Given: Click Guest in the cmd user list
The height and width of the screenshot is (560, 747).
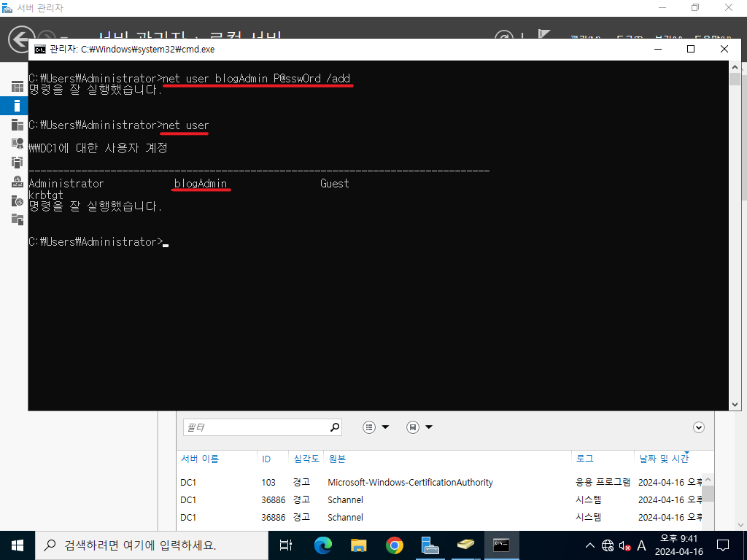Looking at the screenshot, I should click(334, 183).
